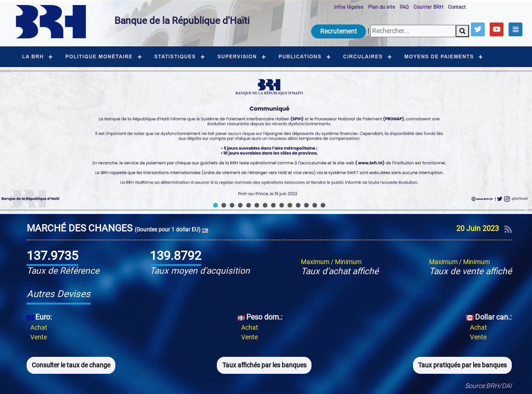Open the STATISTIQUES menu
The height and width of the screenshot is (394, 532).
pyautogui.click(x=175, y=56)
